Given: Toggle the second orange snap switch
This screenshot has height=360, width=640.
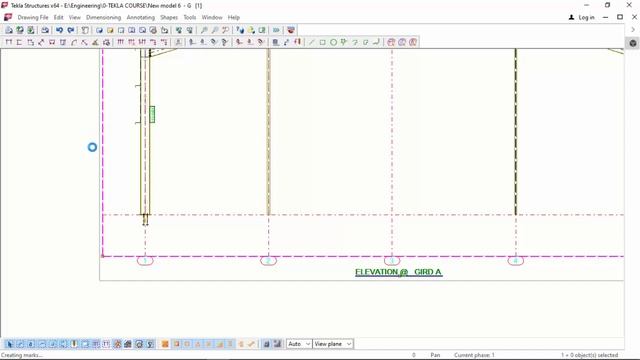Looking at the screenshot, I should 176,344.
